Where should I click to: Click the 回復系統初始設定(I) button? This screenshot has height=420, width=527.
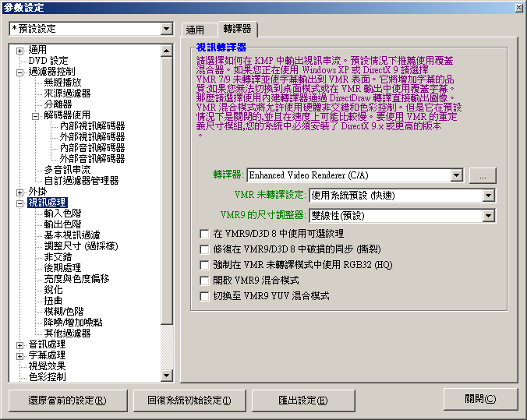tap(189, 401)
